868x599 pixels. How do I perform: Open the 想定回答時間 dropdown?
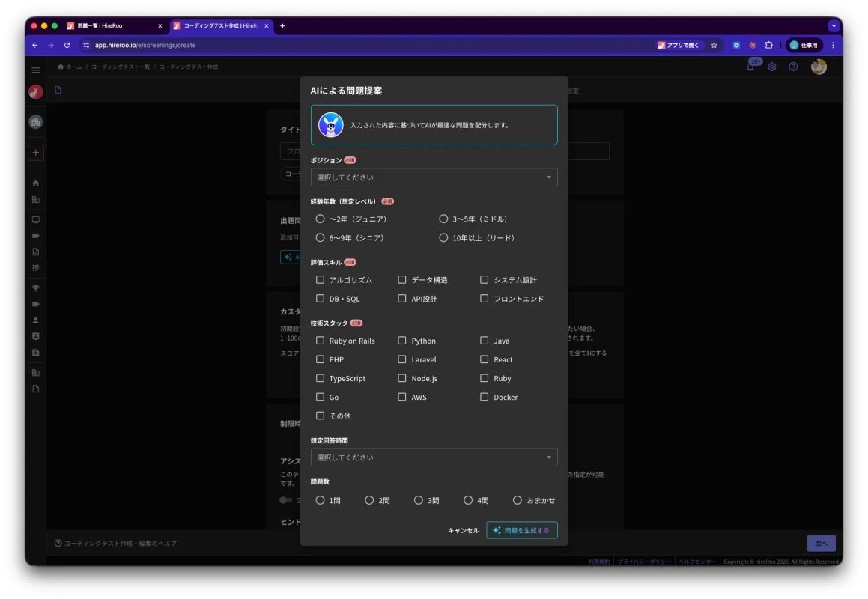pyautogui.click(x=434, y=456)
